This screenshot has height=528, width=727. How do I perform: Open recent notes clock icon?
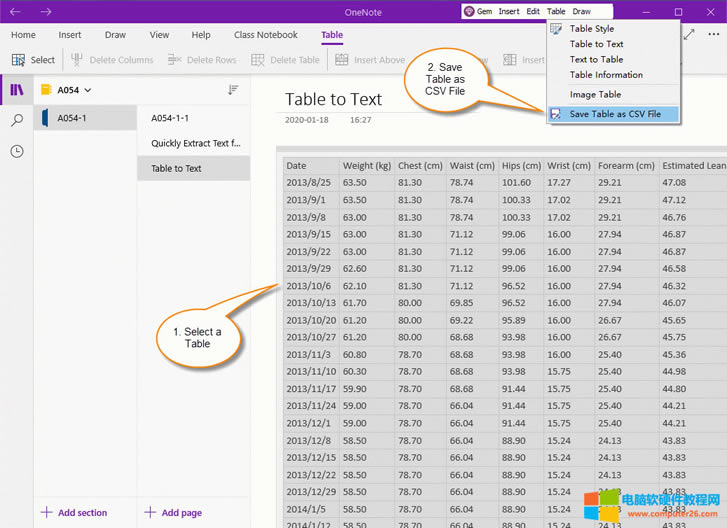tap(16, 151)
